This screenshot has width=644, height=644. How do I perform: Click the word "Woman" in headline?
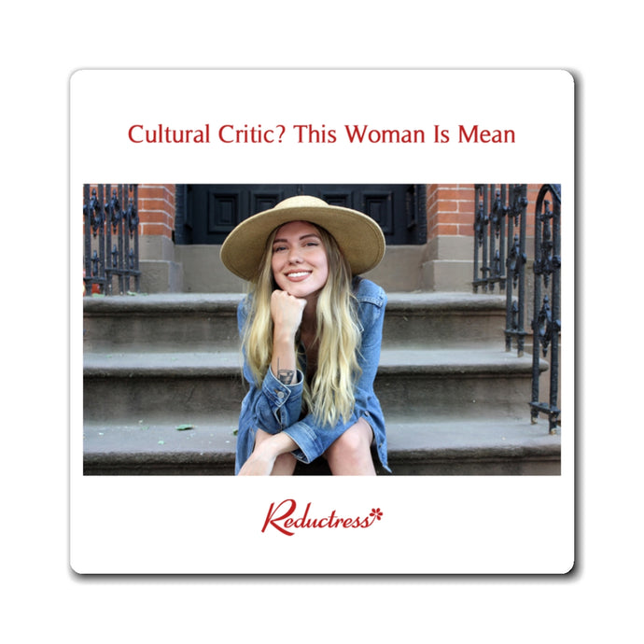coord(385,133)
